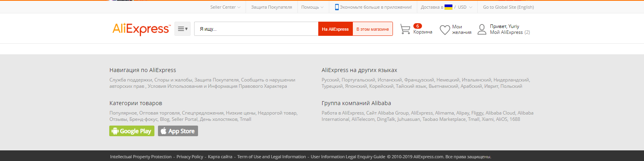Open 'Низкие цены' link
Image resolution: width=644 pixels, height=161 pixels.
point(240,113)
